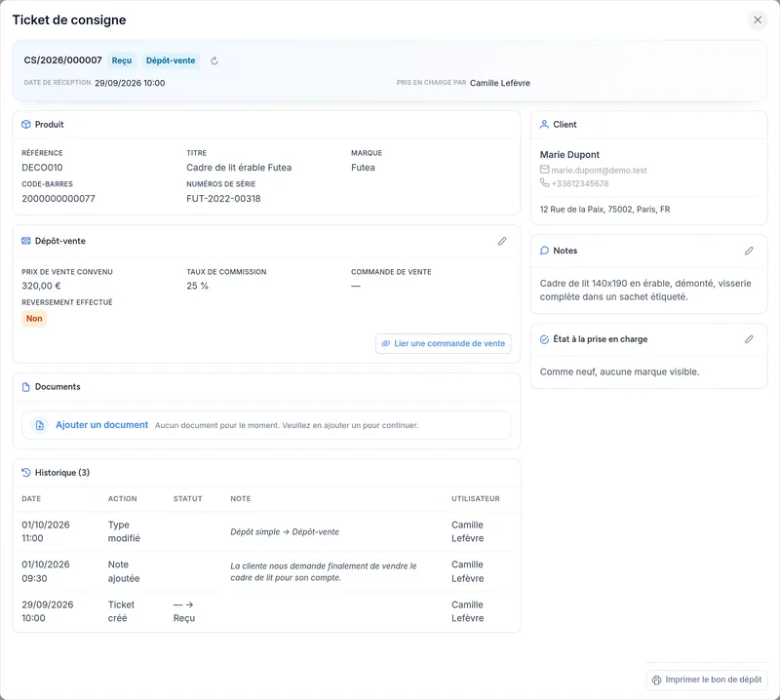Click the add-document file icon
780x700 pixels.
coord(40,425)
